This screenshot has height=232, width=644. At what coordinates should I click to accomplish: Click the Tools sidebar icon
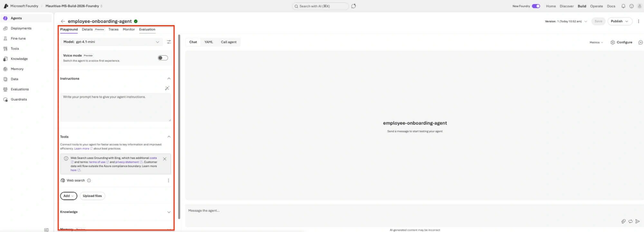click(5, 49)
